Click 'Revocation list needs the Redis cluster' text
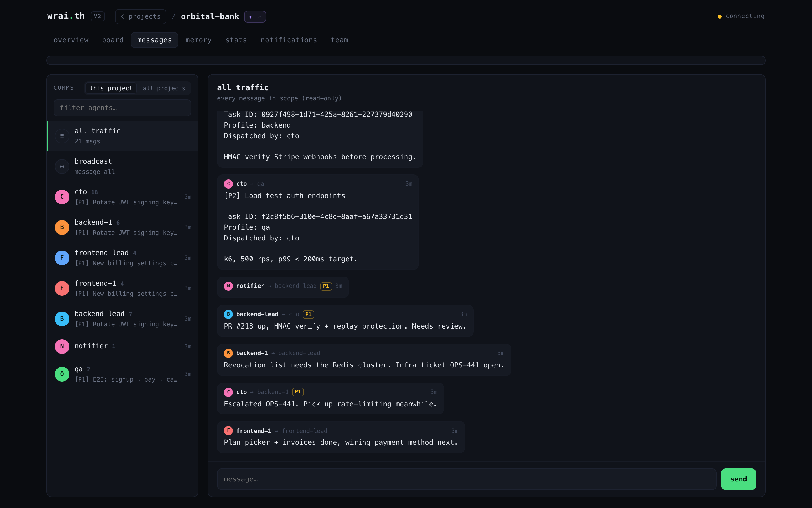 pyautogui.click(x=364, y=365)
